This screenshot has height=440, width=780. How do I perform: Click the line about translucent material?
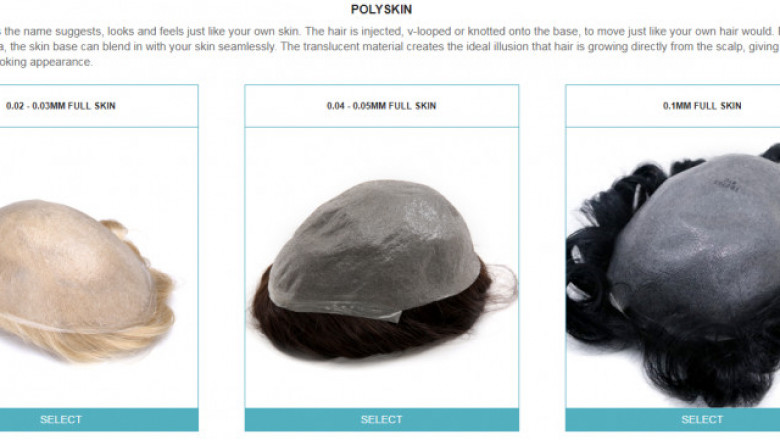point(390,47)
